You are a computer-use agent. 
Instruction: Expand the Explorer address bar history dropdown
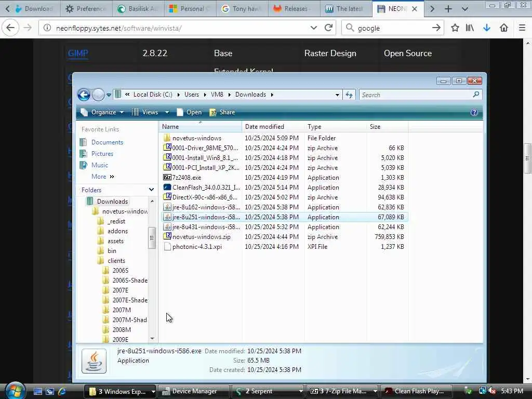(337, 95)
